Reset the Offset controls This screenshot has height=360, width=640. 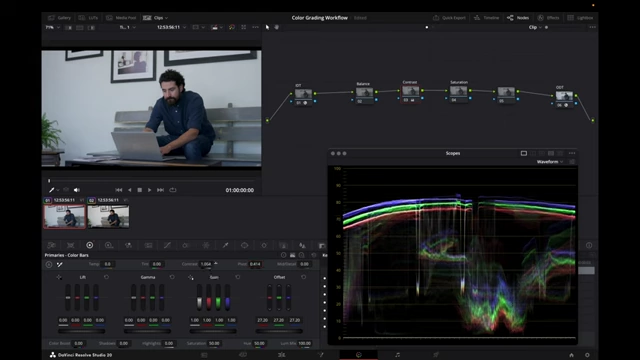303,277
